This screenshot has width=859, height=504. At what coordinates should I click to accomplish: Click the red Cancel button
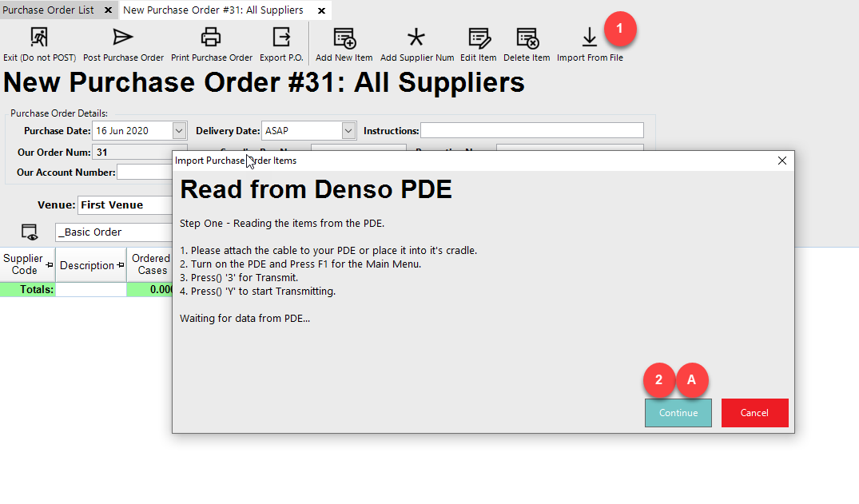(755, 413)
